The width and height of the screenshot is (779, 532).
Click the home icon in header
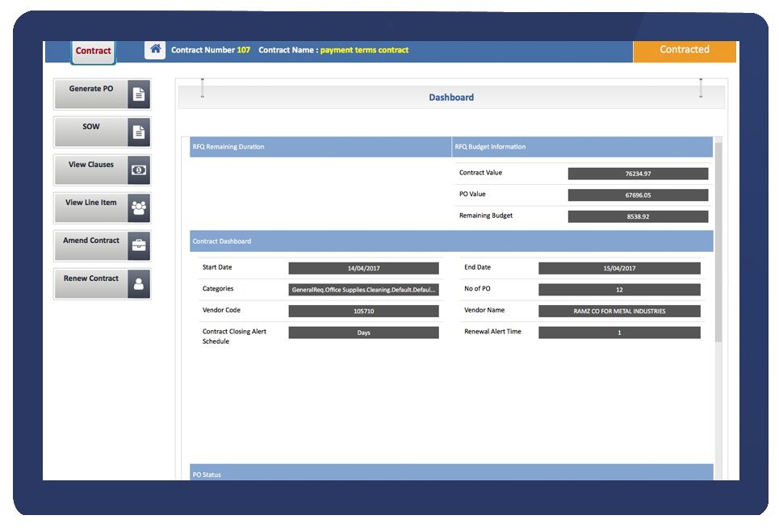155,49
